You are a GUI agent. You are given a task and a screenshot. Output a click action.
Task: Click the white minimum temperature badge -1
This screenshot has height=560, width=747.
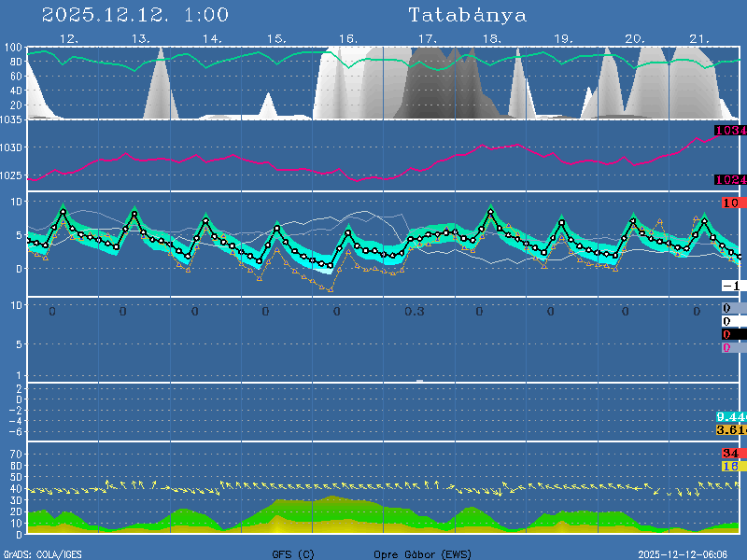(x=731, y=286)
